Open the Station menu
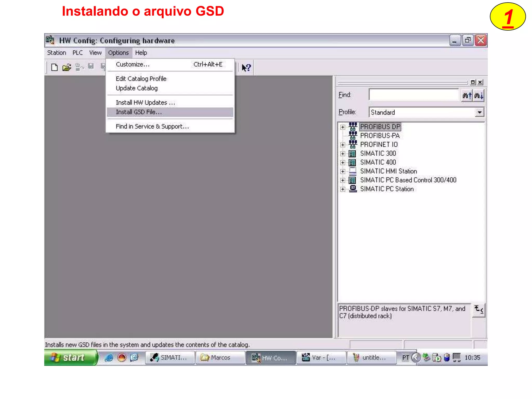This screenshot has height=399, width=532. pyautogui.click(x=56, y=53)
